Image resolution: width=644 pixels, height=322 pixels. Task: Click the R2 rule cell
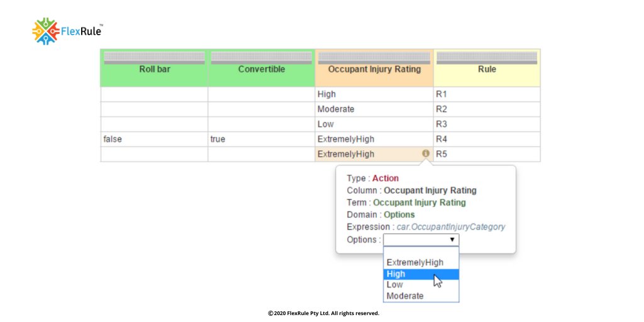[487, 109]
